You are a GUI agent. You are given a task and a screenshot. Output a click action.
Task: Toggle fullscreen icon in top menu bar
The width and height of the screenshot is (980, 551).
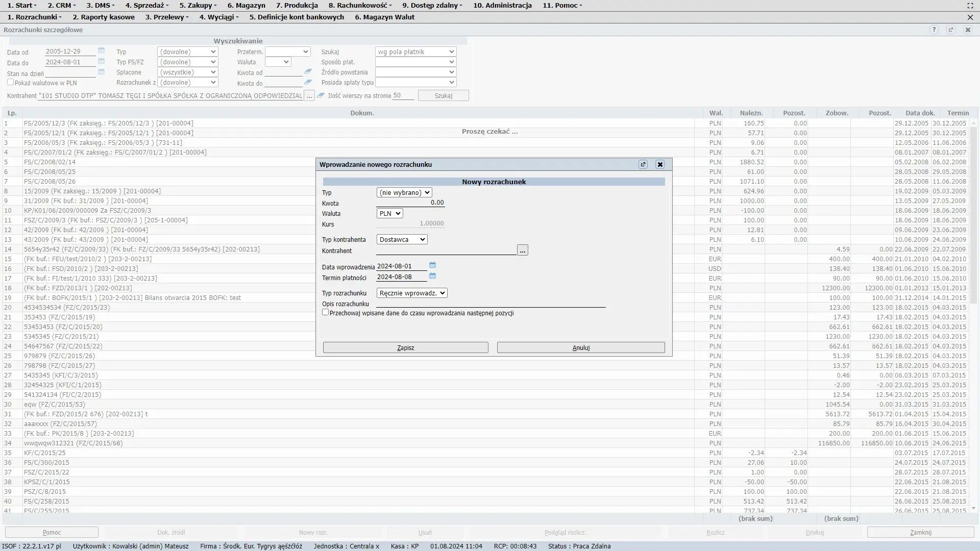pos(970,6)
